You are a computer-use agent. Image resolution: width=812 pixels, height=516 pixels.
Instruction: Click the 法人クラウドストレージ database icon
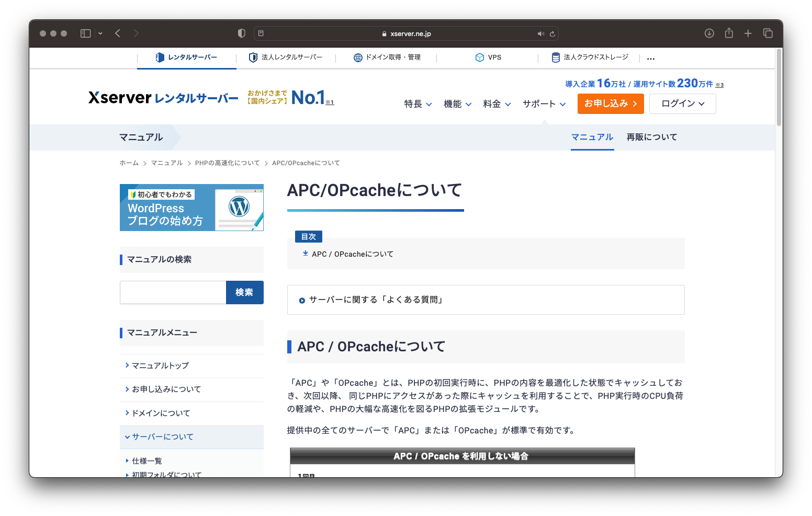coord(556,58)
